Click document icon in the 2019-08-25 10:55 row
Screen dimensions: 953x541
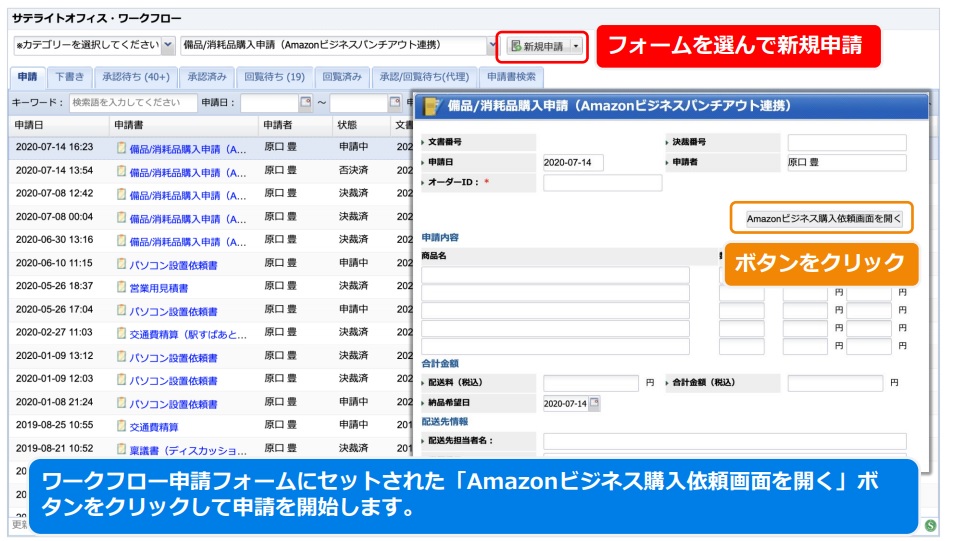pos(122,426)
